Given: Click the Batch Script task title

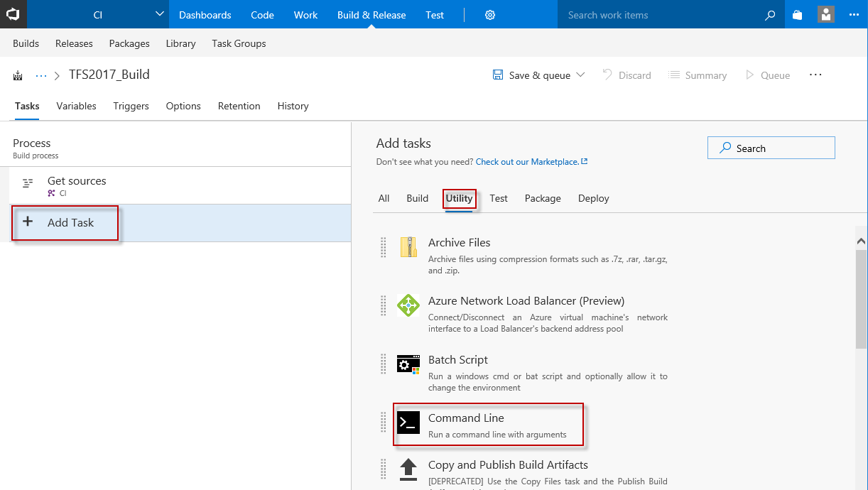Looking at the screenshot, I should 458,359.
